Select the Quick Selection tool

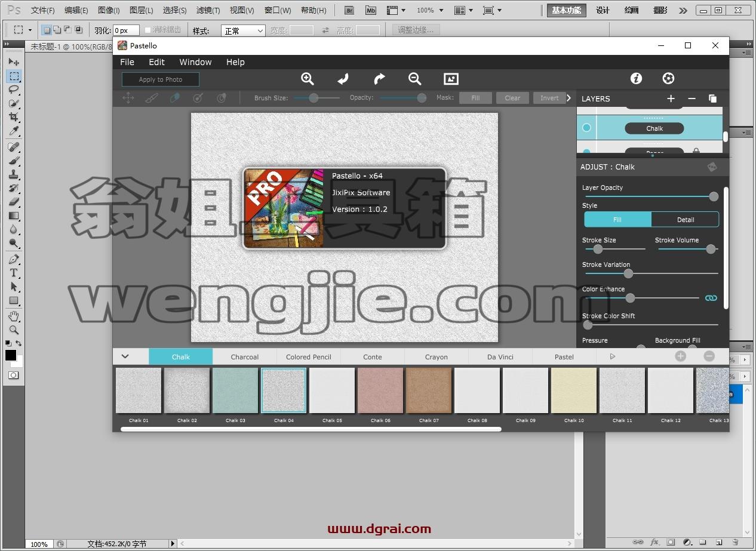pyautogui.click(x=13, y=103)
